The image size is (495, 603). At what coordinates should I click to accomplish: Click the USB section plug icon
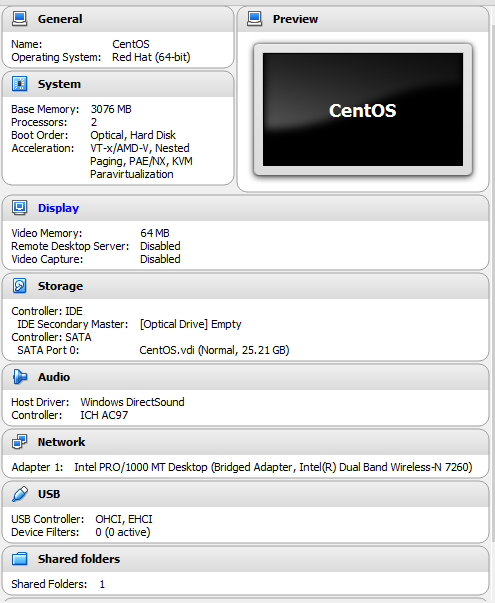pyautogui.click(x=19, y=494)
